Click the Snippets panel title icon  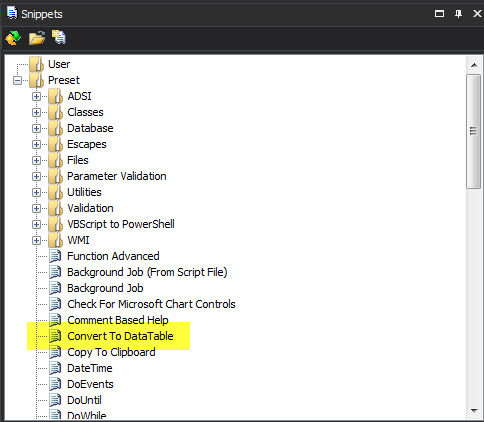pyautogui.click(x=12, y=13)
